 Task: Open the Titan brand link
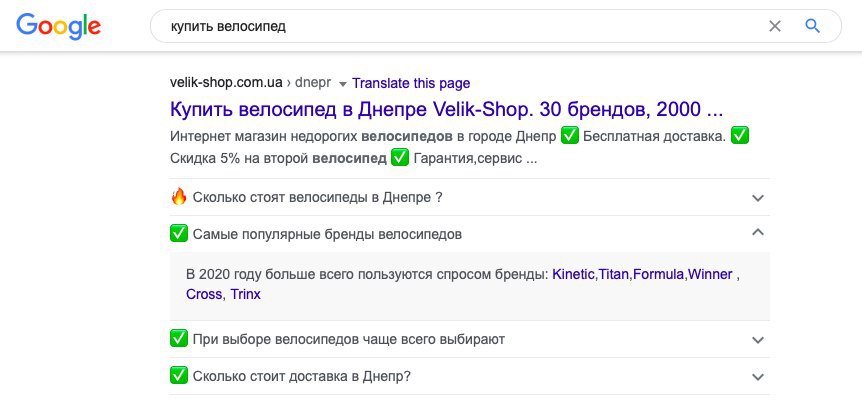tap(612, 274)
